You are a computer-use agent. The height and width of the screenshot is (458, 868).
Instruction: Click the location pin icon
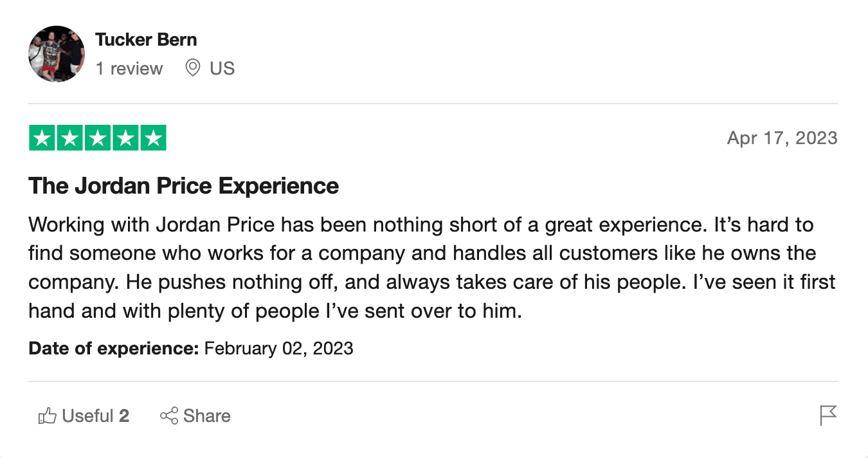tap(192, 68)
